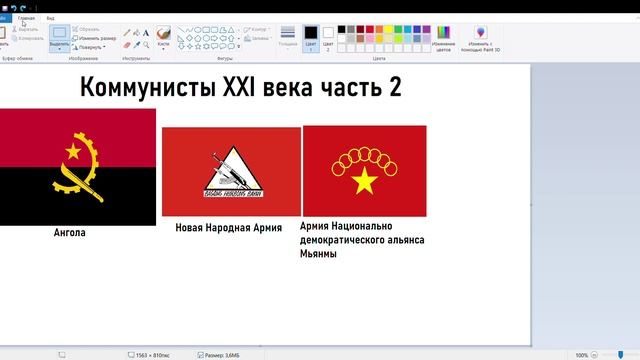
Task: Click the Save icon in quick access toolbar
Action: tap(5, 8)
